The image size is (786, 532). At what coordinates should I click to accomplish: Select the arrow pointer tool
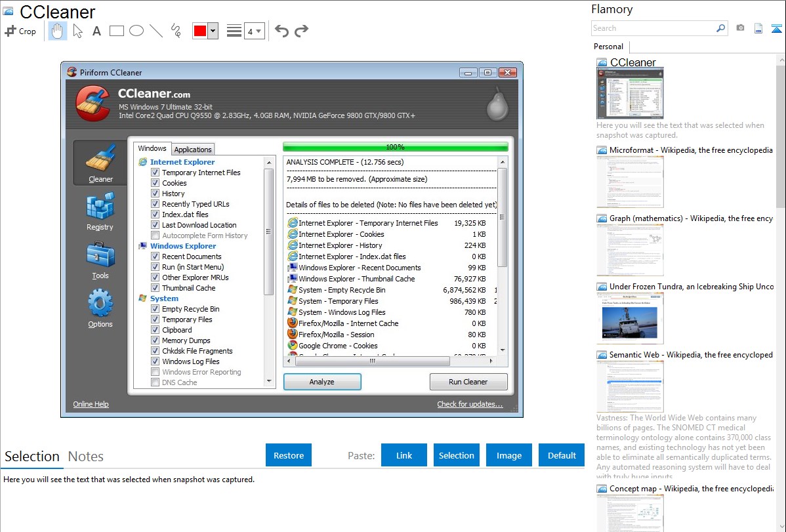[x=77, y=31]
